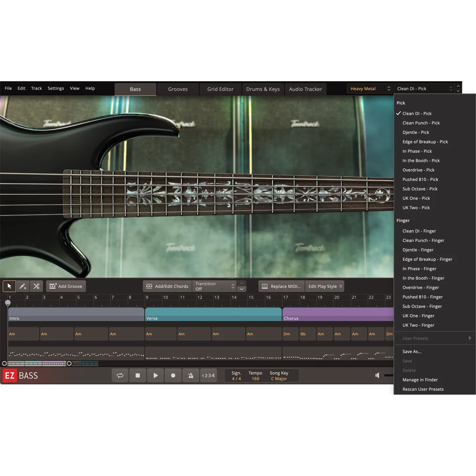This screenshot has width=476, height=476.
Task: Open the Edit menu
Action: point(21,88)
